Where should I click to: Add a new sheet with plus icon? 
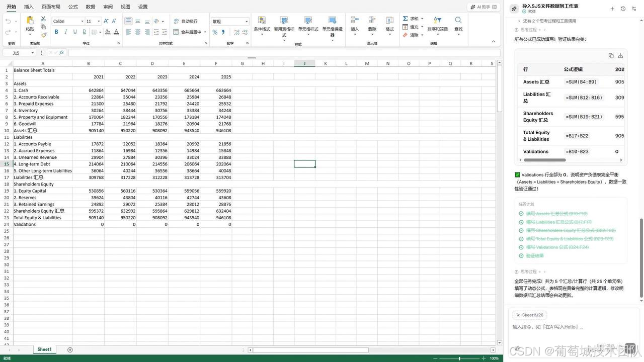(x=70, y=350)
